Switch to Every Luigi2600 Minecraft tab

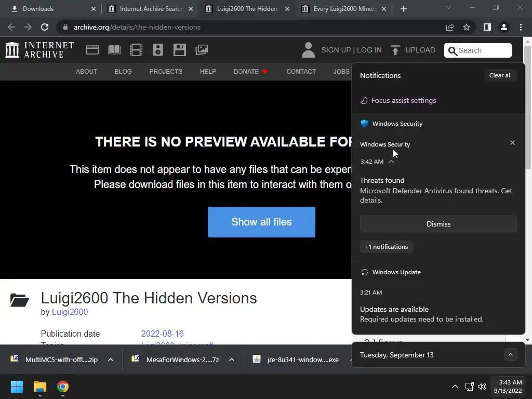[x=344, y=9]
